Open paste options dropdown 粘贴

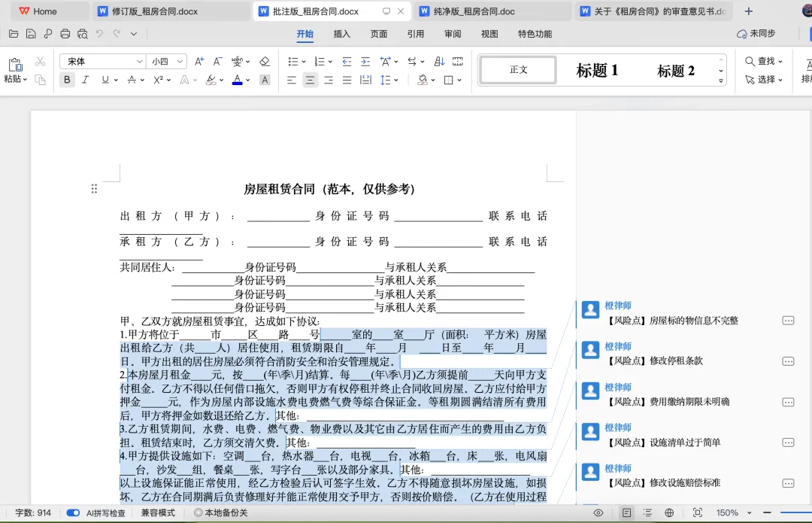(16, 79)
